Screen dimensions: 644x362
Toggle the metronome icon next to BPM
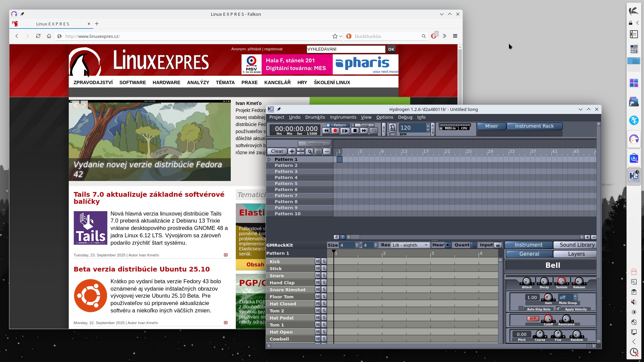click(x=392, y=128)
